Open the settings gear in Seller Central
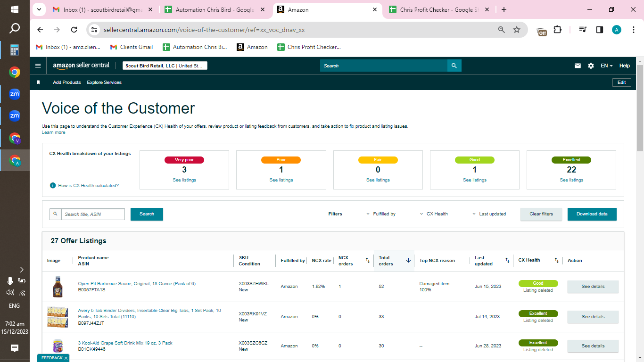The height and width of the screenshot is (362, 644). click(x=591, y=66)
